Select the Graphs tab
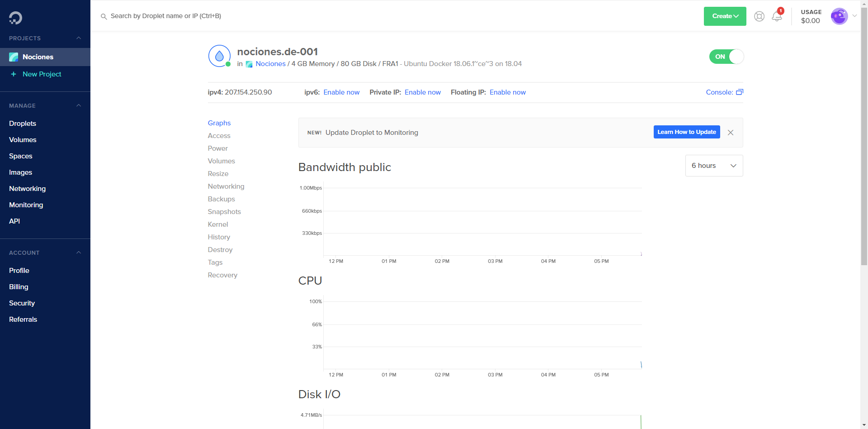The image size is (868, 429). [x=219, y=123]
